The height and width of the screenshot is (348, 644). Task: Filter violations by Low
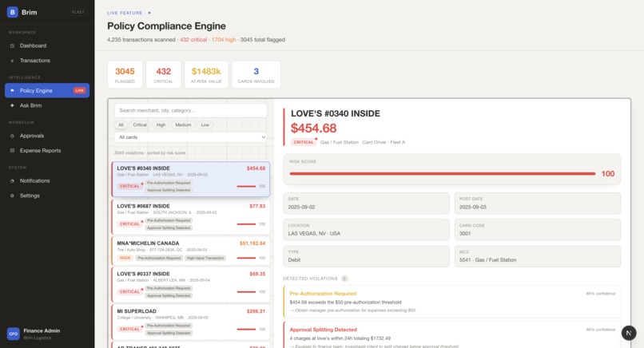click(205, 125)
